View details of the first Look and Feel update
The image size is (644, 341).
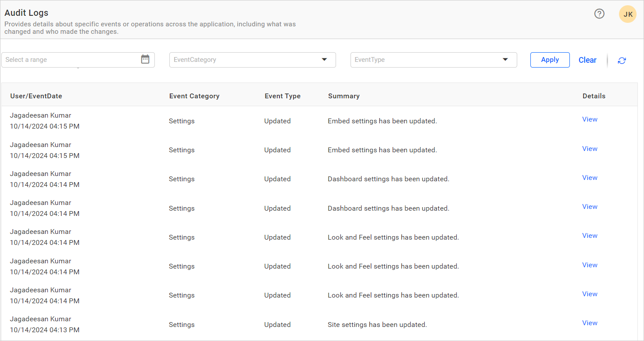[x=590, y=235]
